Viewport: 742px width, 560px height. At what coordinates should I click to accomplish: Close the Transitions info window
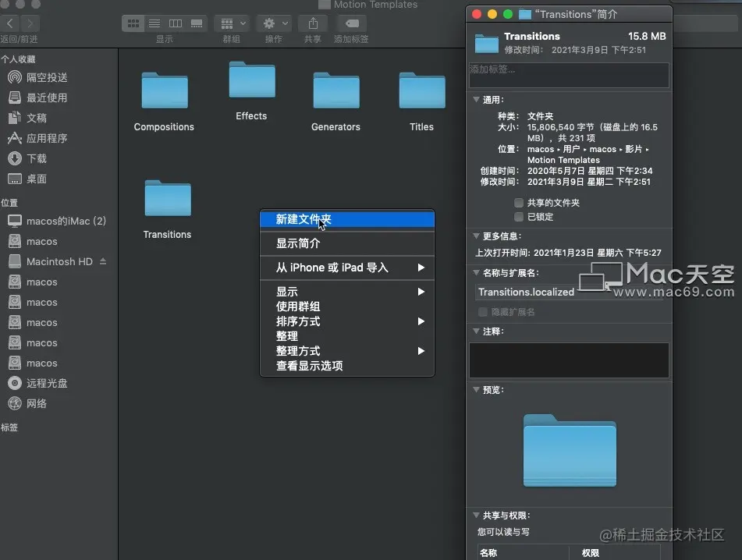(477, 14)
